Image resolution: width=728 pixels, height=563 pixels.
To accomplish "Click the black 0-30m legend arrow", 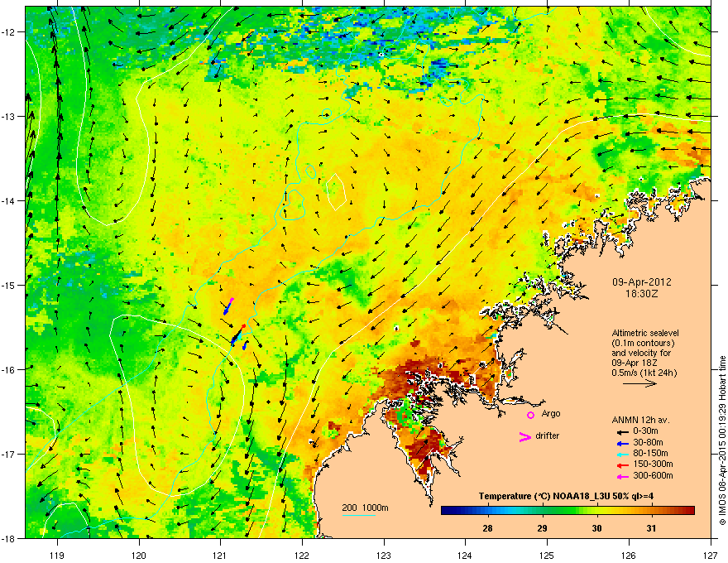I will tap(622, 432).
